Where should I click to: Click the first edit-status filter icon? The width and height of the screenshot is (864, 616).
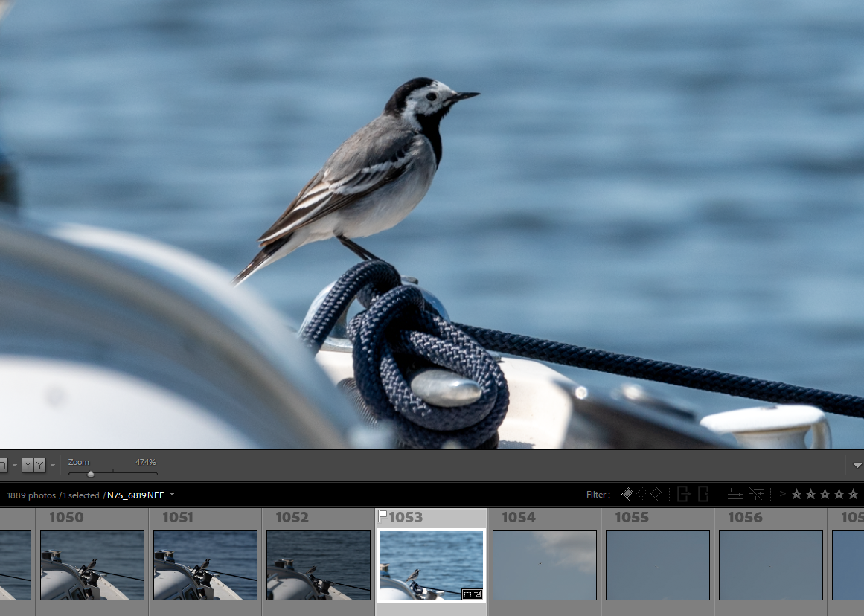point(735,494)
